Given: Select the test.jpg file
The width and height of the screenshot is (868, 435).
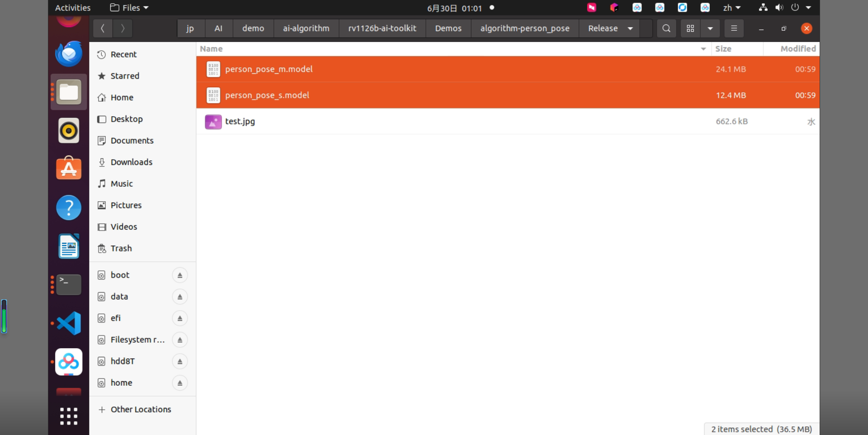Looking at the screenshot, I should [508, 121].
